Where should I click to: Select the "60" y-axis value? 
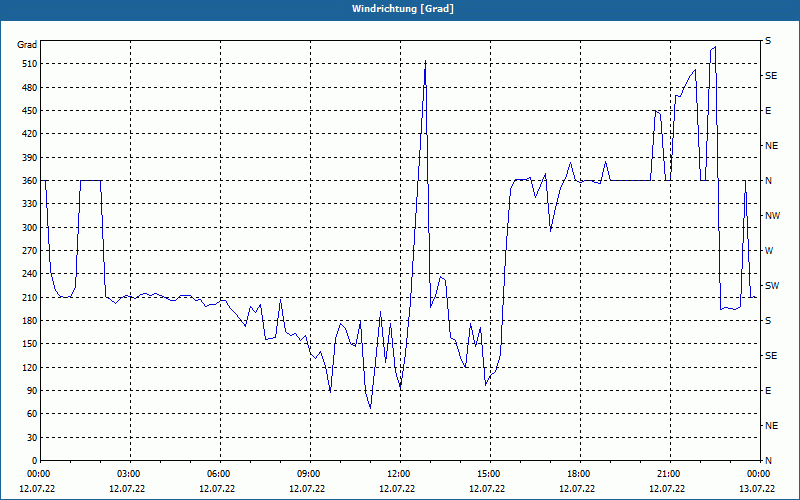click(x=32, y=414)
